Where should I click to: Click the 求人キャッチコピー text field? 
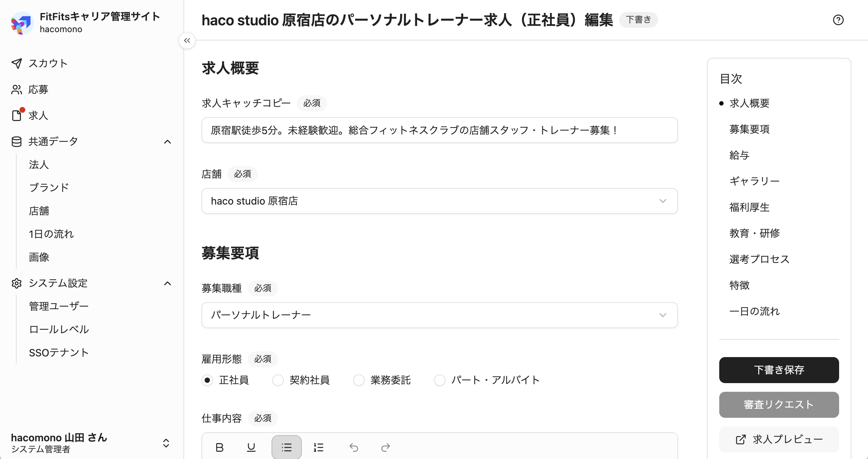tap(439, 130)
